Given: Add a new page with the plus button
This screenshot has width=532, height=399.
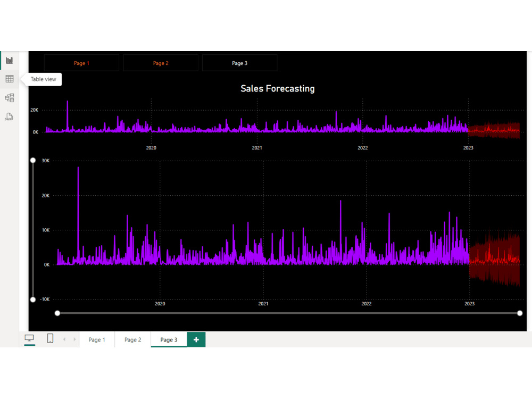Looking at the screenshot, I should (196, 339).
